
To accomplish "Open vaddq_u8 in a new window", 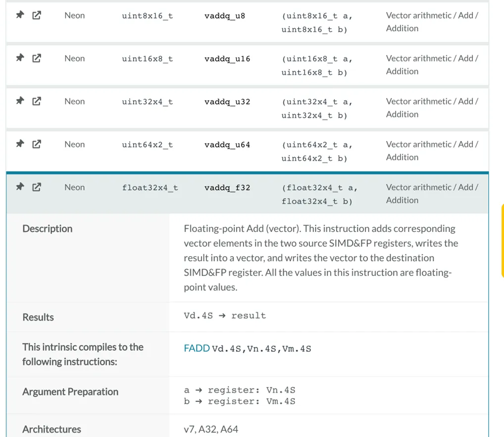I will click(x=37, y=15).
